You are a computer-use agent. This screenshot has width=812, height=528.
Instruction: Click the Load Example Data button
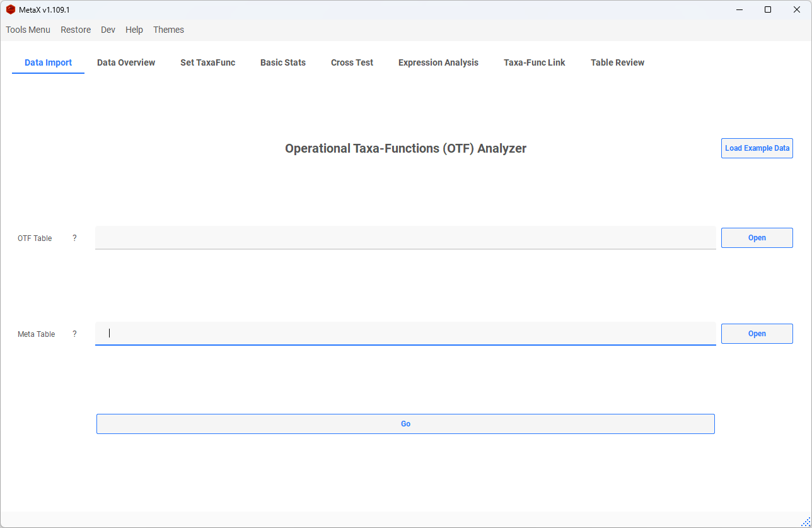pos(757,148)
